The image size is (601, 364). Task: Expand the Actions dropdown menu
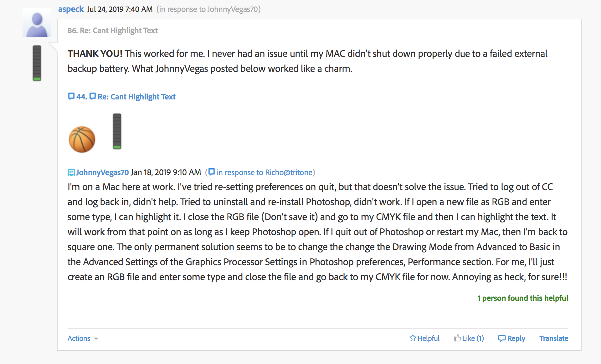[x=83, y=338]
